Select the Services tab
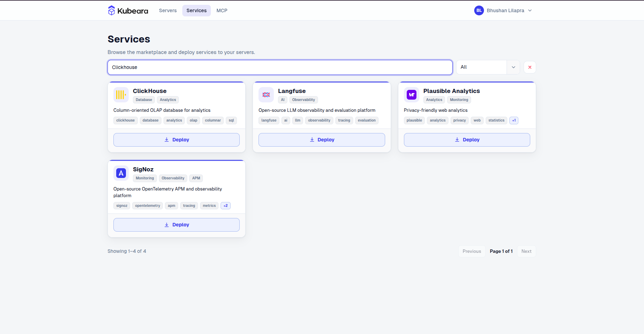644x334 pixels. coord(197,10)
